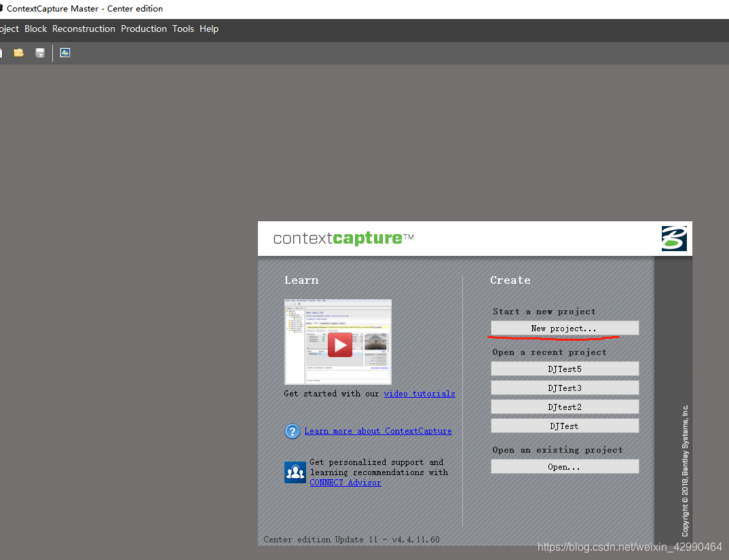
Task: Click the blue question mark help icon
Action: tap(293, 431)
